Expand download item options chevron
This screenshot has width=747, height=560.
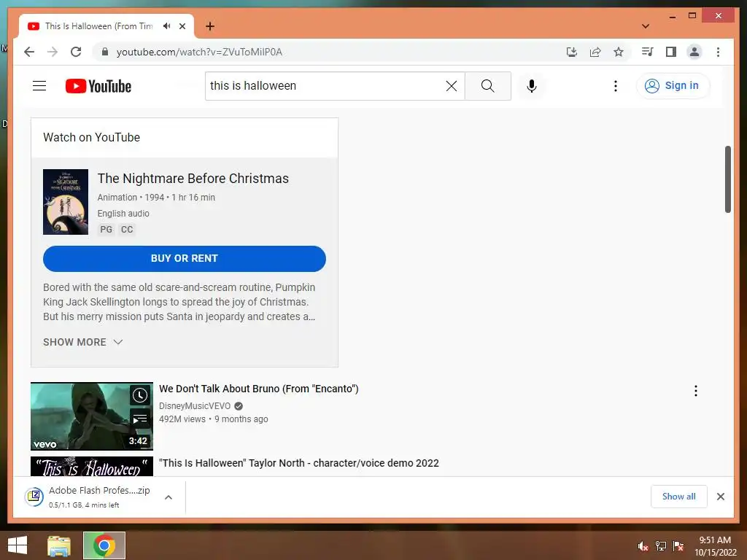(169, 497)
